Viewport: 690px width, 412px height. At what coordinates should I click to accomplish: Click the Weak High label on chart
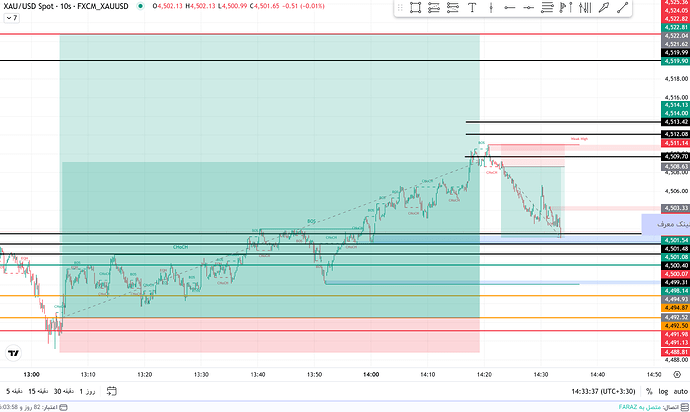[x=579, y=139]
